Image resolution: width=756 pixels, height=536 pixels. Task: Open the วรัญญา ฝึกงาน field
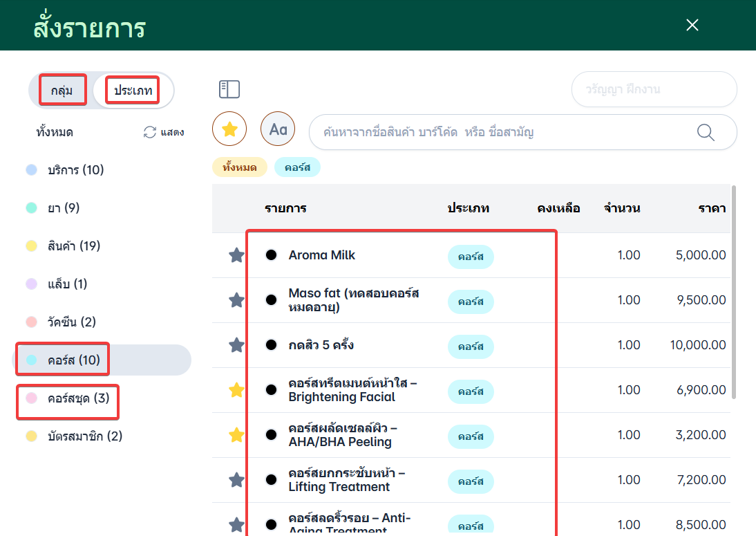[x=654, y=89]
